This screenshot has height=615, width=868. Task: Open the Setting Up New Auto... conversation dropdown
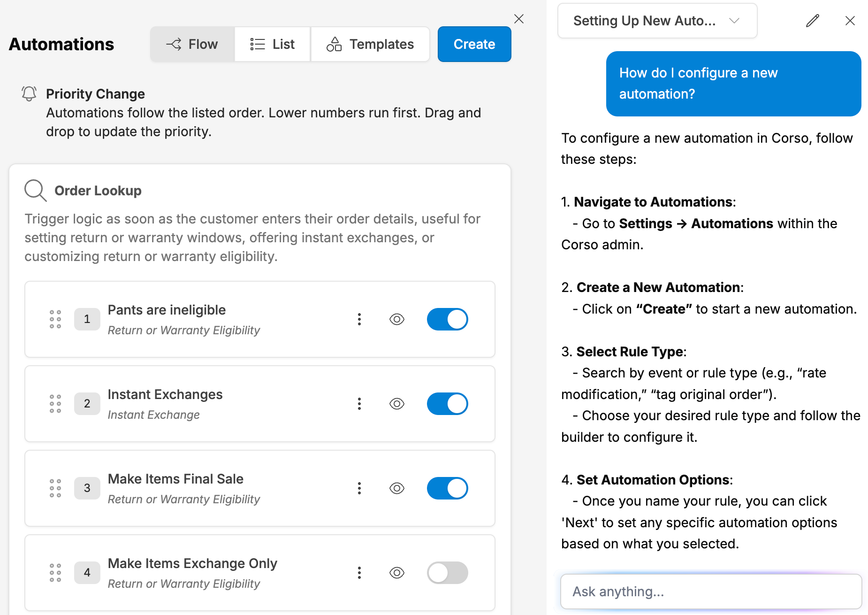pyautogui.click(x=657, y=21)
